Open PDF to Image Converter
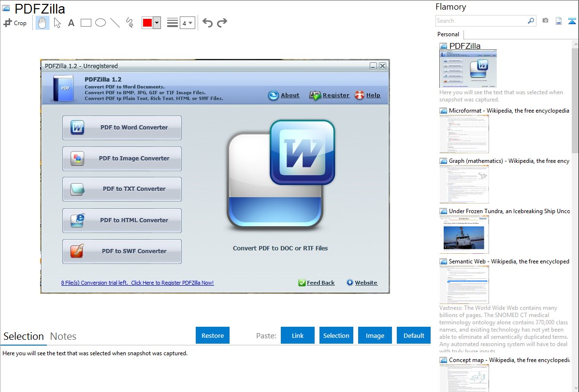 [122, 159]
